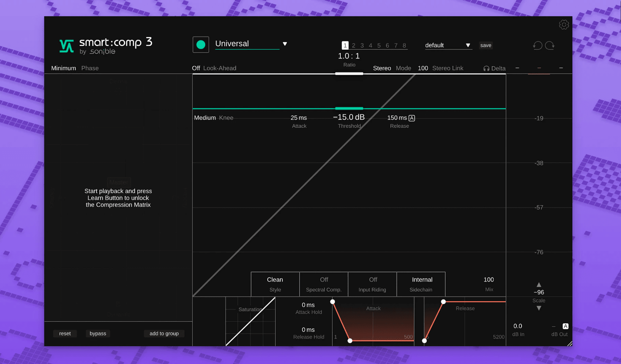Click the bottom Attack envelope point
621x364 pixels.
point(350,341)
